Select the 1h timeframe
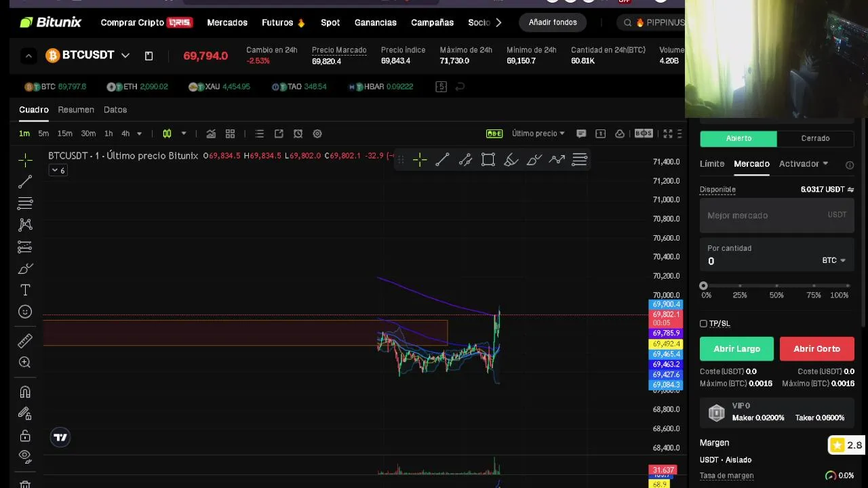This screenshot has height=488, width=868. pyautogui.click(x=108, y=134)
